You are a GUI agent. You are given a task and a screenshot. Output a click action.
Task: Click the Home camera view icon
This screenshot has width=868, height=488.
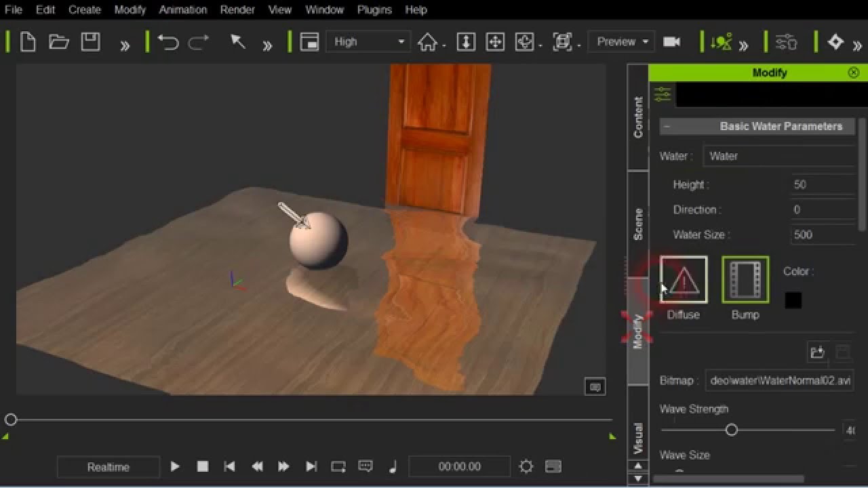[x=427, y=42]
